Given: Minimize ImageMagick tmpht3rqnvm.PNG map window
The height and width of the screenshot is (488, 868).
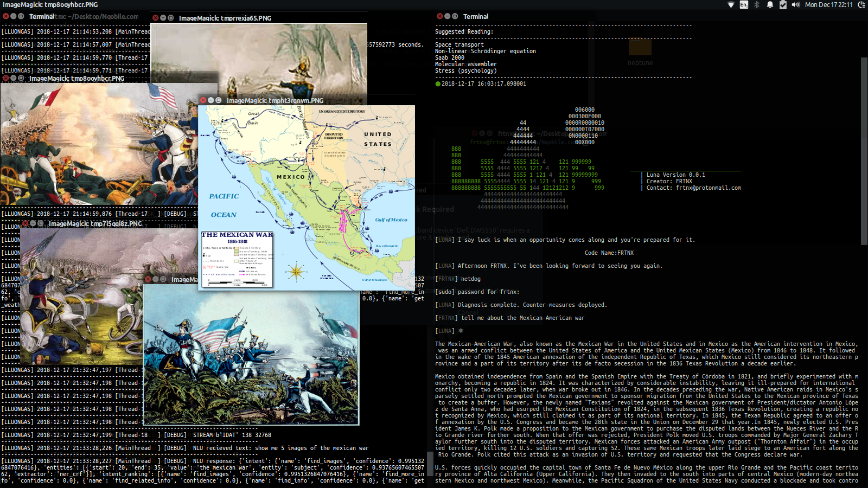Looking at the screenshot, I should click(x=211, y=100).
